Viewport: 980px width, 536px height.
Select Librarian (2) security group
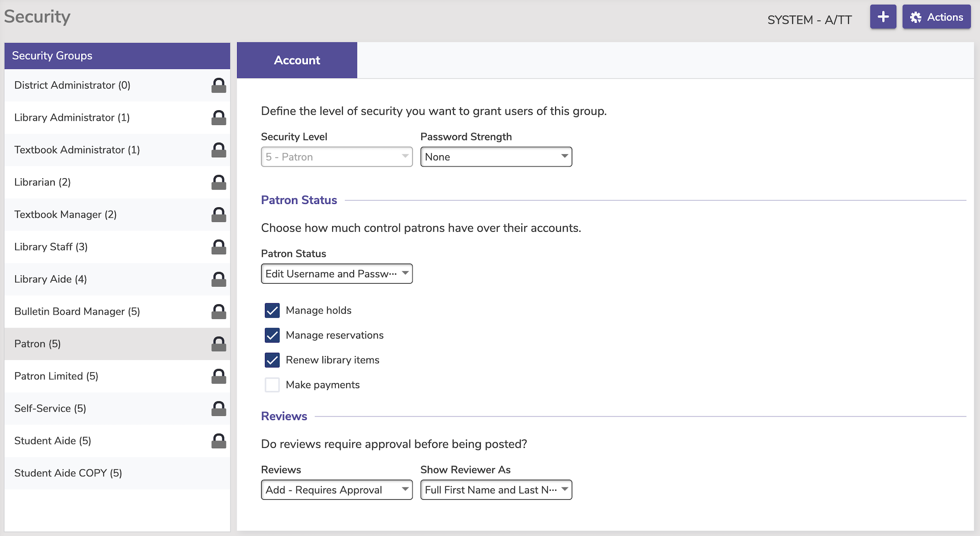point(117,182)
